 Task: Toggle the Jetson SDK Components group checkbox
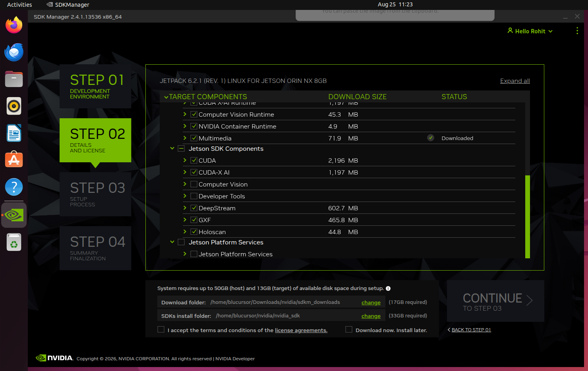click(181, 148)
